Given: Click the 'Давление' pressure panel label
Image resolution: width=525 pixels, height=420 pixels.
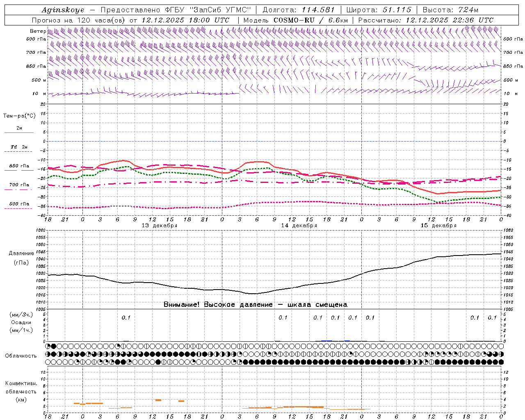Looking at the screenshot, I should (x=21, y=253).
